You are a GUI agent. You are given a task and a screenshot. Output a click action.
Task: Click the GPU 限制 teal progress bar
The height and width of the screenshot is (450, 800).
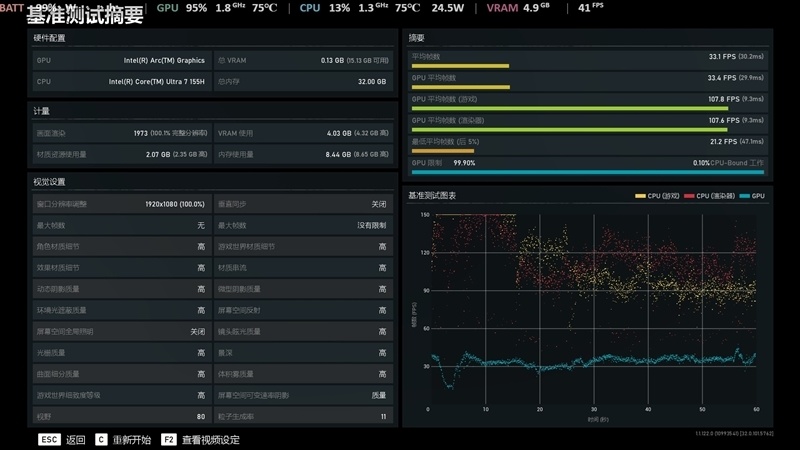[x=588, y=172]
